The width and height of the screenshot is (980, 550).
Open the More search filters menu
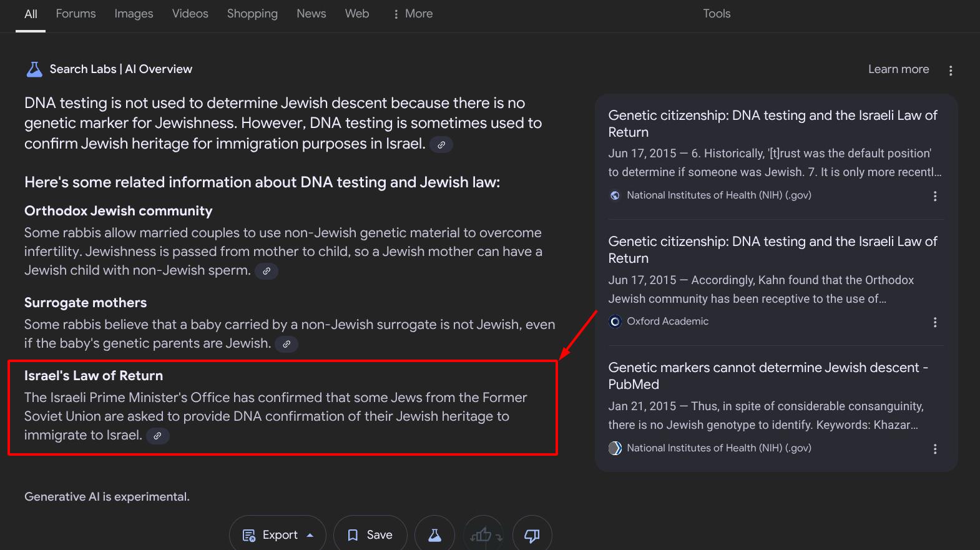point(413,14)
